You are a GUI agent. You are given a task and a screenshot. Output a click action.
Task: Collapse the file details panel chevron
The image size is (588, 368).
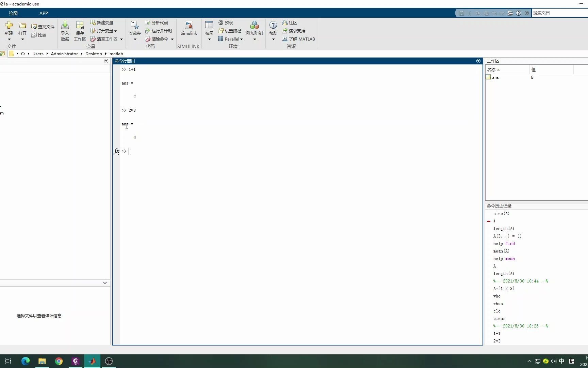(x=105, y=283)
